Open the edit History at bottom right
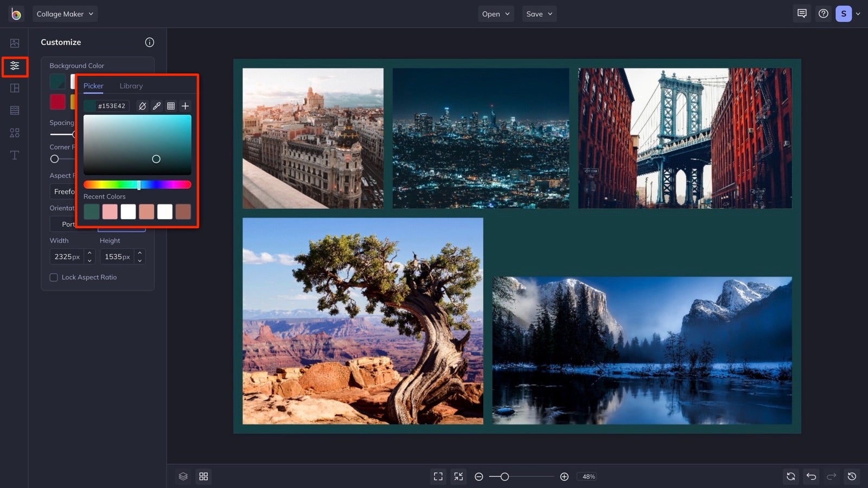 click(852, 476)
